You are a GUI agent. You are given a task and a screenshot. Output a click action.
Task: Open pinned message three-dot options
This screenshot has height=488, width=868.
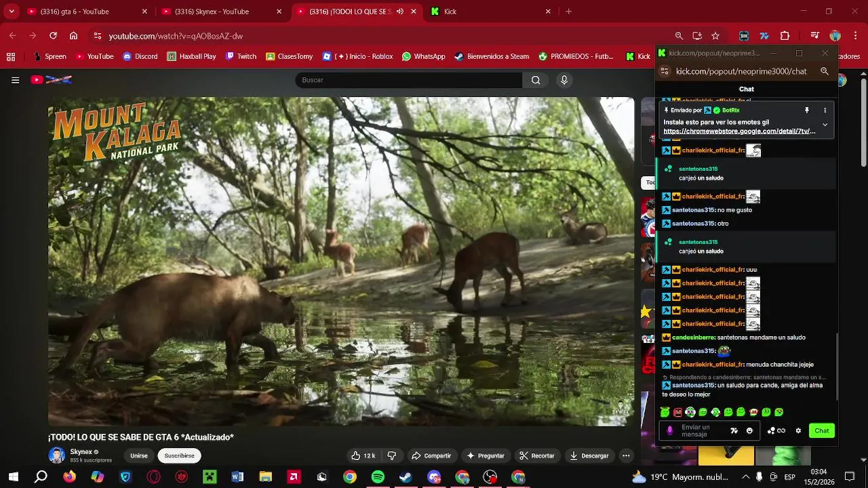pyautogui.click(x=825, y=110)
